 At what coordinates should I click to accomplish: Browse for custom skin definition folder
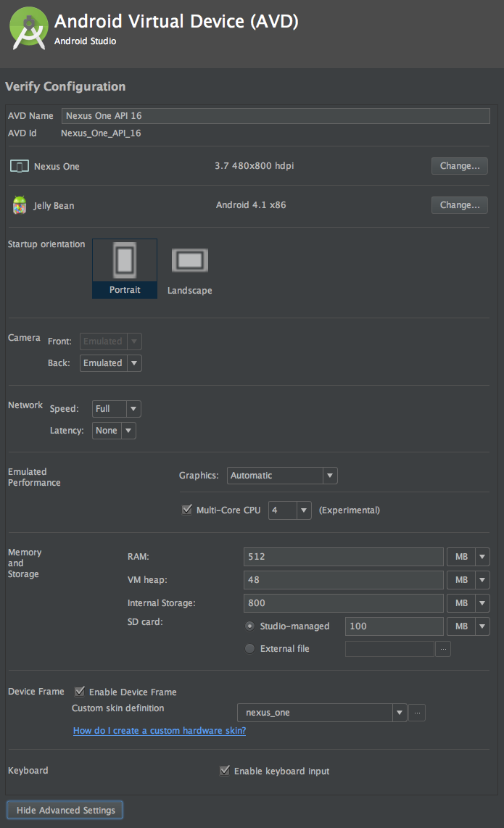pos(417,713)
